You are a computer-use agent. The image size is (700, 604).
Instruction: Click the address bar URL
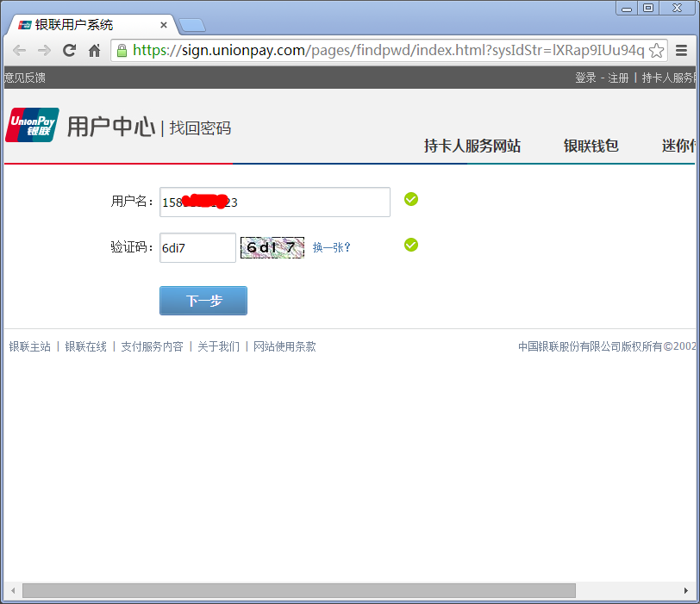pyautogui.click(x=389, y=51)
